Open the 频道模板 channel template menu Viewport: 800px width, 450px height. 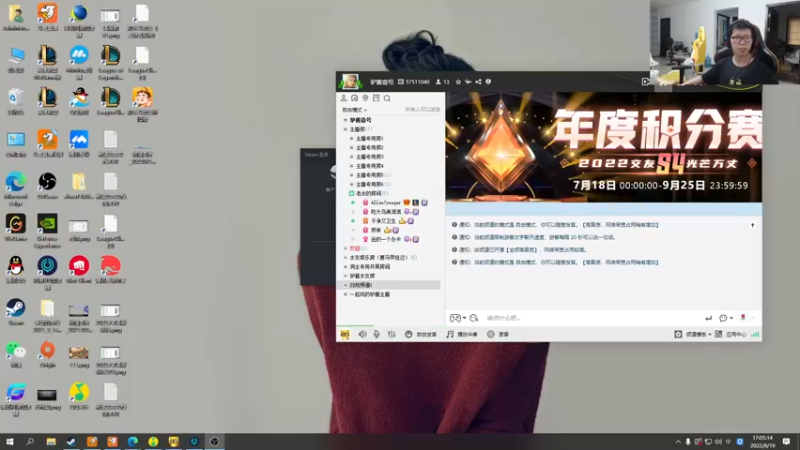(x=693, y=334)
